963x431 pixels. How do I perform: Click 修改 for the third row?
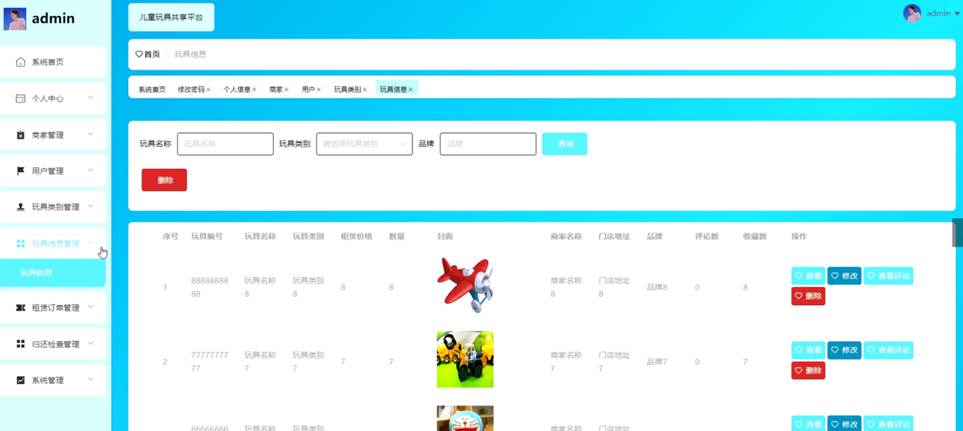point(844,424)
